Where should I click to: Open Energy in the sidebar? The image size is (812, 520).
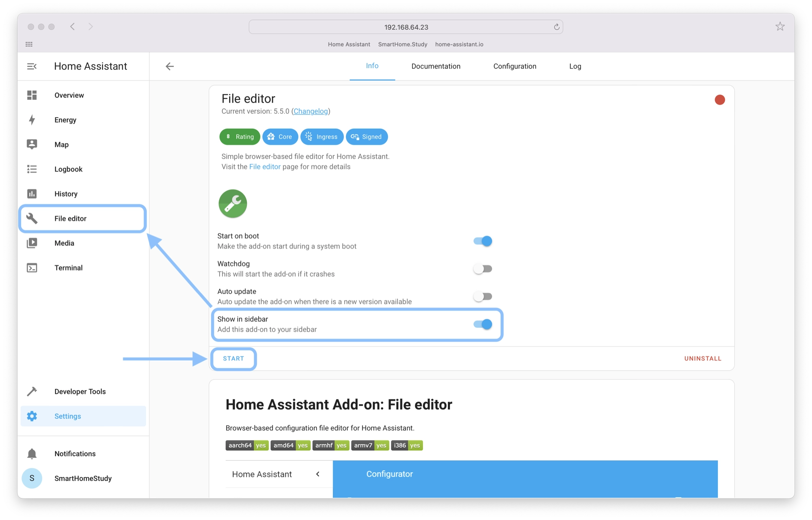83,120
